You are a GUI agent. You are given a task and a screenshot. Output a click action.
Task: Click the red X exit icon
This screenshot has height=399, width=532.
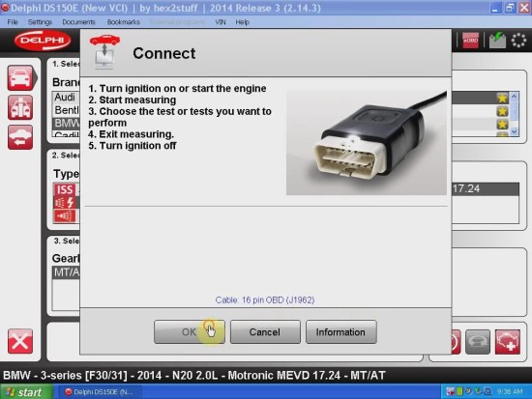20,341
